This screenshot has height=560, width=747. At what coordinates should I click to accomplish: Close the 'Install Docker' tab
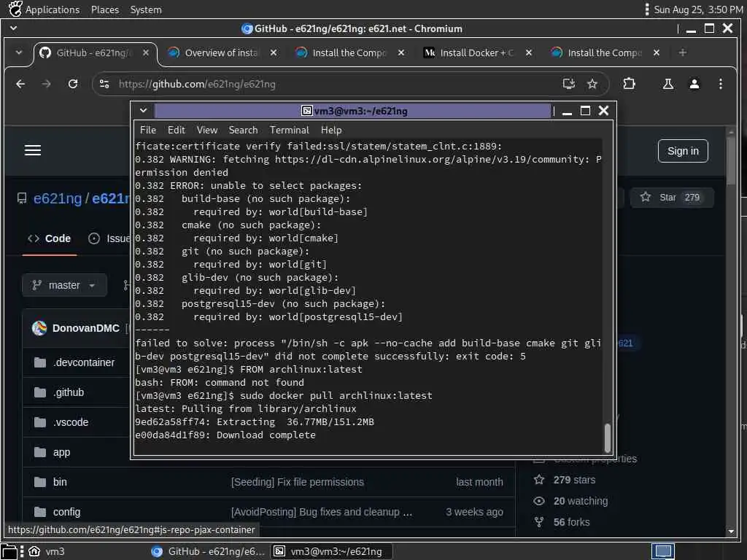click(528, 52)
